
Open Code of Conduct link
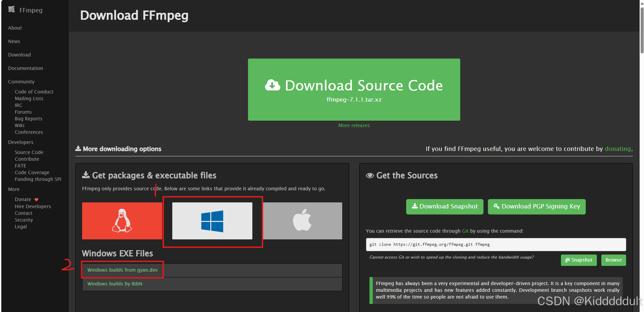tap(34, 92)
